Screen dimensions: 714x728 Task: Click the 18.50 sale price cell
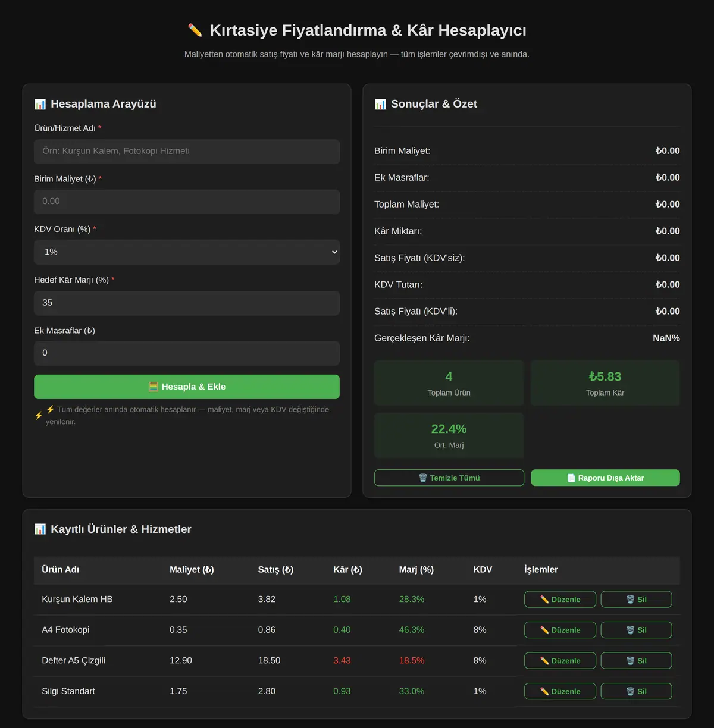(x=269, y=661)
